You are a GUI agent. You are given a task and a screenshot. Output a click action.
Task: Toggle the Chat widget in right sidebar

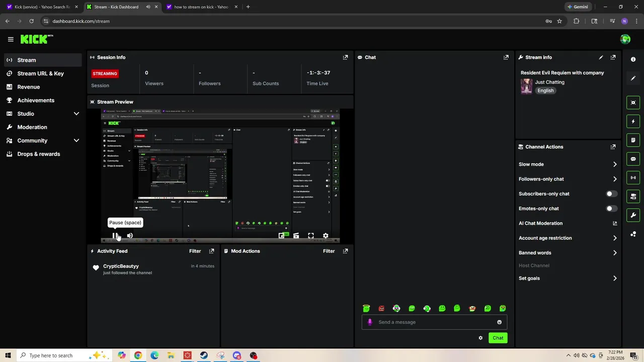pos(633,159)
